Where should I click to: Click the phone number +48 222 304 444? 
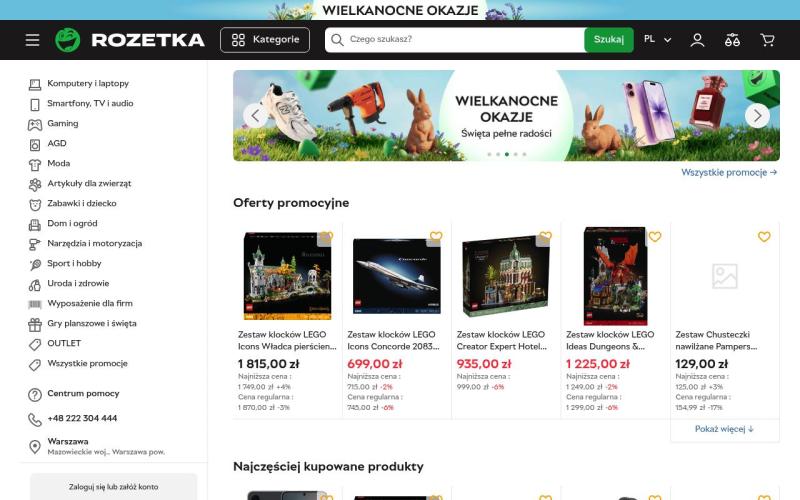[82, 418]
